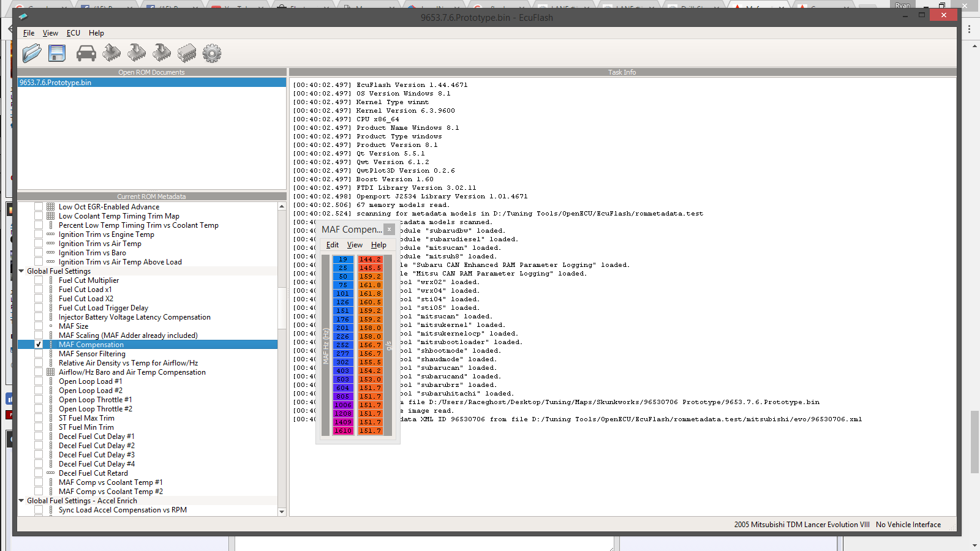Select the Open Loop Load #1 table entry
This screenshot has width=980, height=551.
click(x=90, y=381)
